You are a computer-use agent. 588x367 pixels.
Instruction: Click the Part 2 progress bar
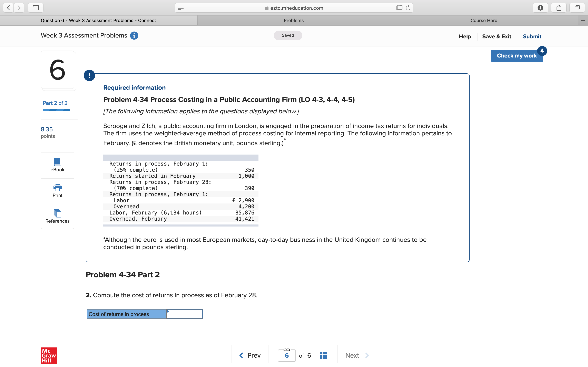coord(56,111)
